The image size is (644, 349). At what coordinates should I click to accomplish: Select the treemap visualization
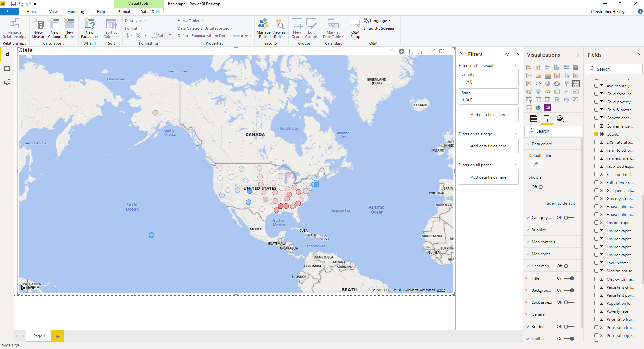[x=567, y=84]
